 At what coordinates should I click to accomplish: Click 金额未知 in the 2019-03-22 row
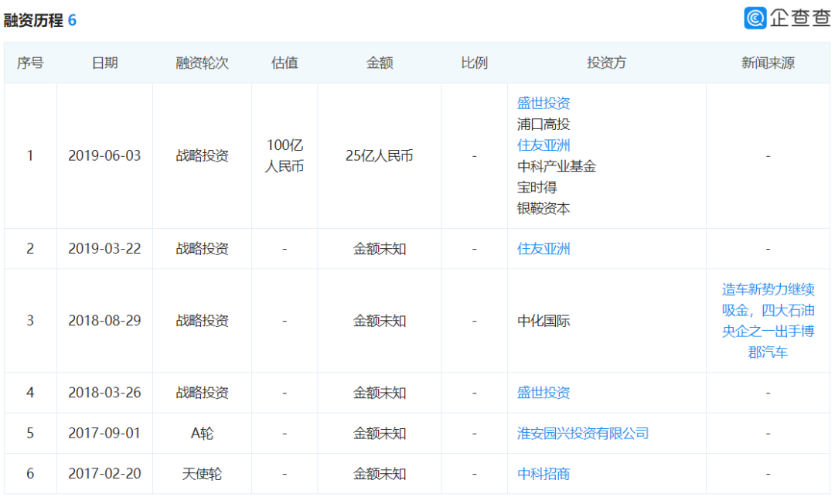(379, 249)
